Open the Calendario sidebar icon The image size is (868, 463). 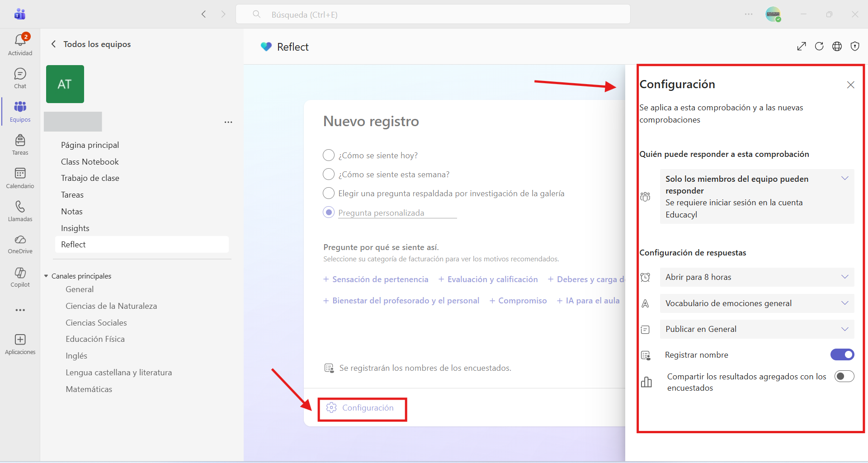[20, 178]
